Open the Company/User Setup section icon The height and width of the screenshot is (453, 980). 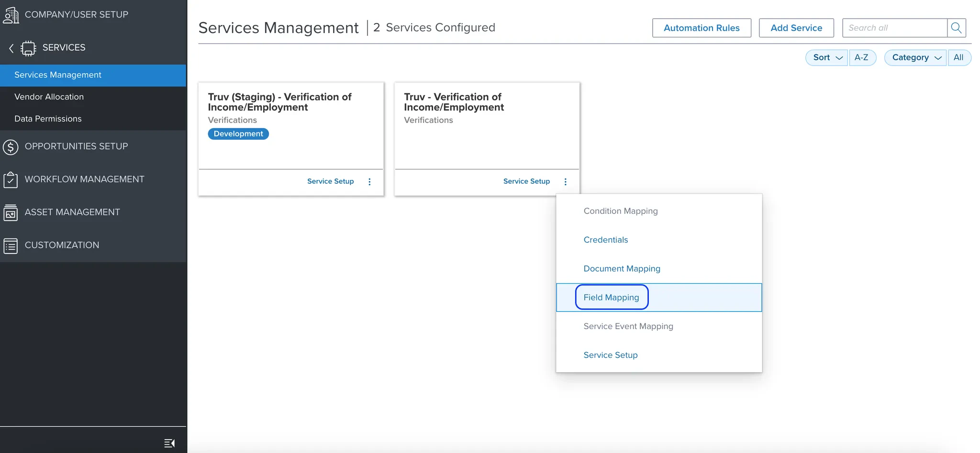pos(11,15)
